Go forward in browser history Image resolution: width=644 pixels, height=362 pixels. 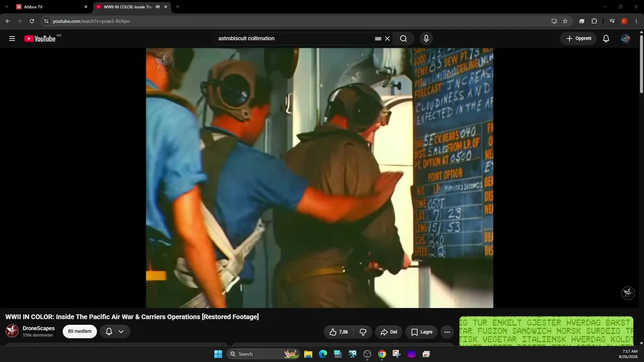(x=20, y=21)
